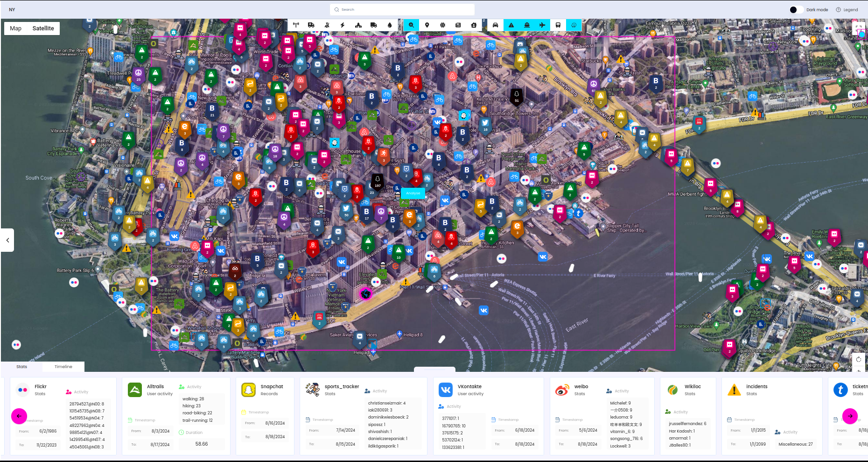868x462 pixels.
Task: Click weibo From date 5/6/2024
Action: [588, 430]
